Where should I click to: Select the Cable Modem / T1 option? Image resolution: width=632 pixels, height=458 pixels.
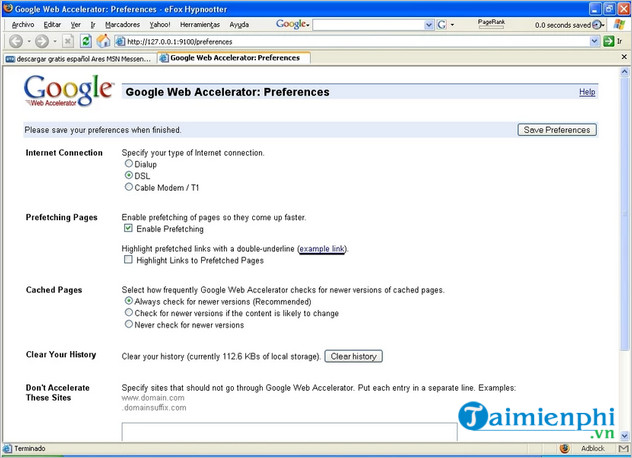129,187
